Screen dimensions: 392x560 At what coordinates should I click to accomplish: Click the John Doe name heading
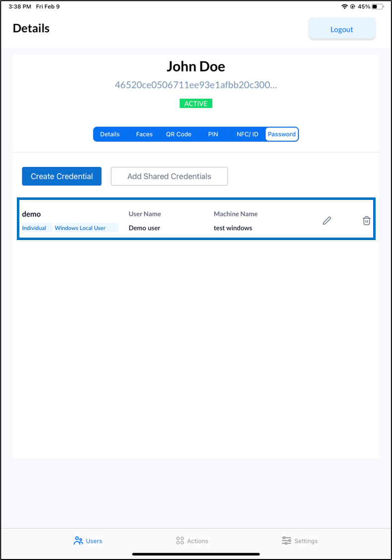tap(196, 66)
